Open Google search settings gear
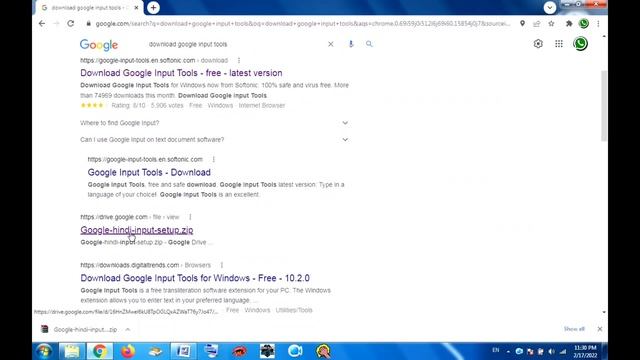Viewport: 640px width, 360px height. tap(538, 44)
